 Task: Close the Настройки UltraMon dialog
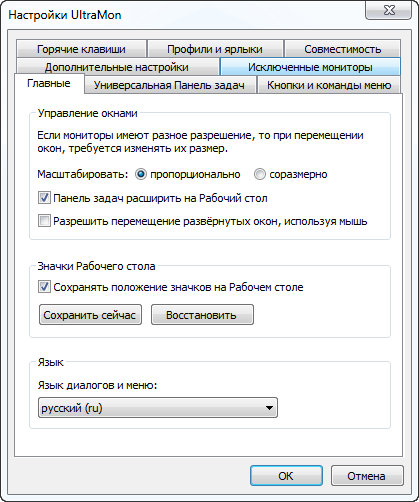pos(388,10)
